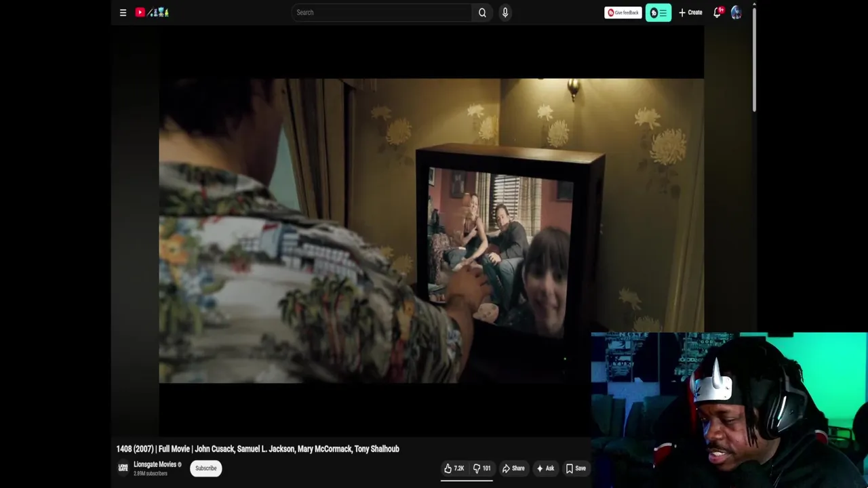Open the Lionsgate Movies channel avatar
Viewport: 868px width, 488px height.
[123, 468]
